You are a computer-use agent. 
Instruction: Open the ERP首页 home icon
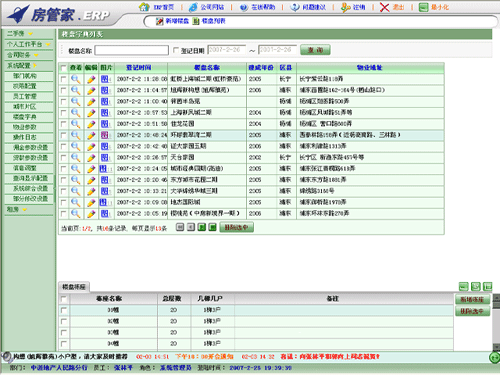tap(144, 7)
